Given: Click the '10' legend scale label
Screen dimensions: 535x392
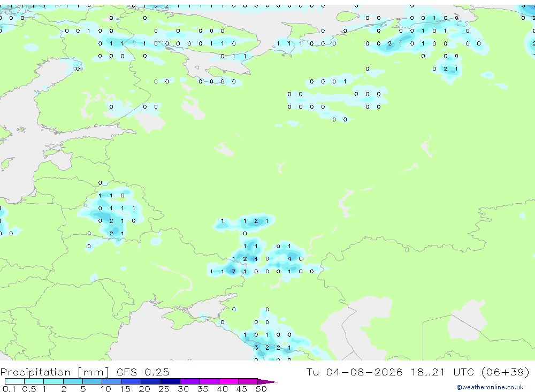Looking at the screenshot, I should [105, 389].
